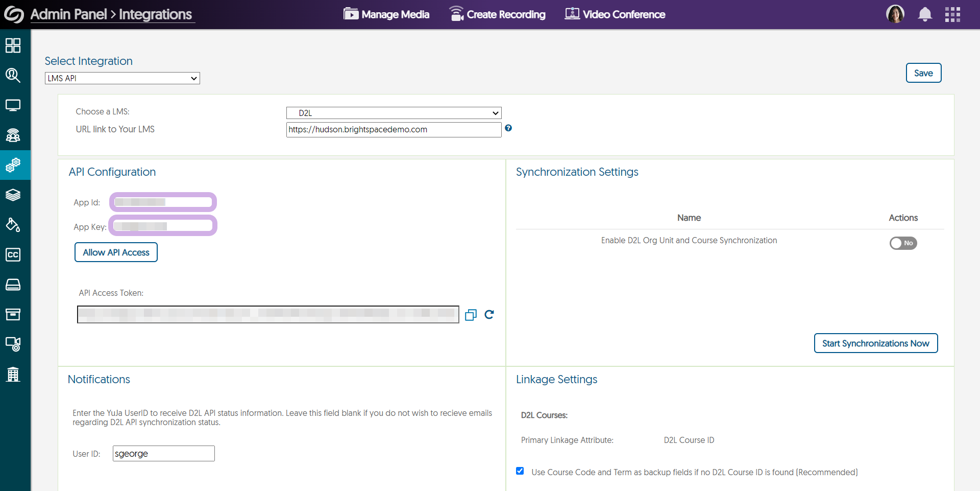Open the Choose a LMS dropdown
The width and height of the screenshot is (980, 491).
pos(394,113)
